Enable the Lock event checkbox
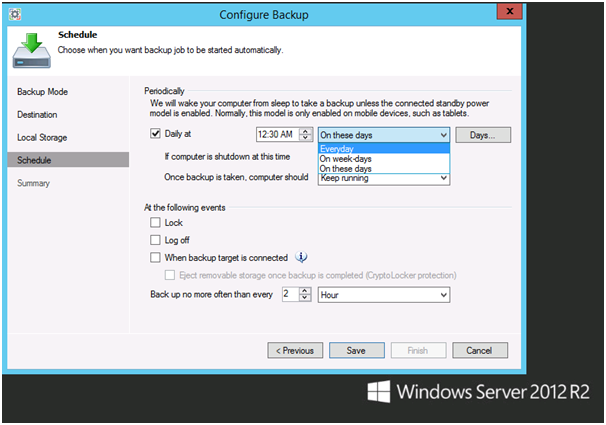Viewport: 606px width, 425px height. [x=155, y=223]
